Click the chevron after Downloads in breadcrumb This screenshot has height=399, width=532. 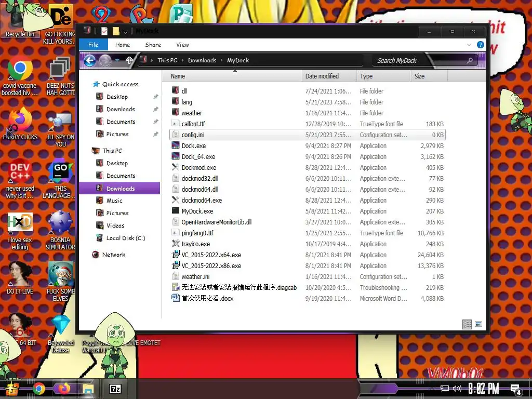coord(221,60)
